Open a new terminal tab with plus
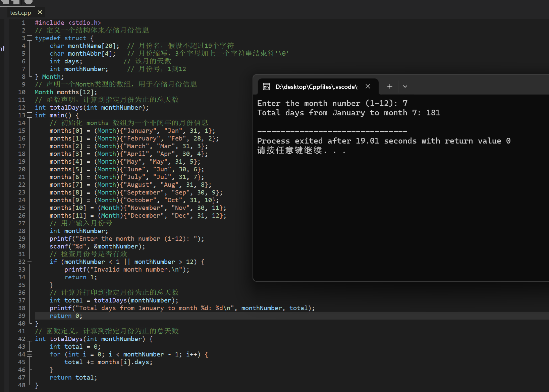Viewport: 549px width, 392px height. tap(390, 87)
